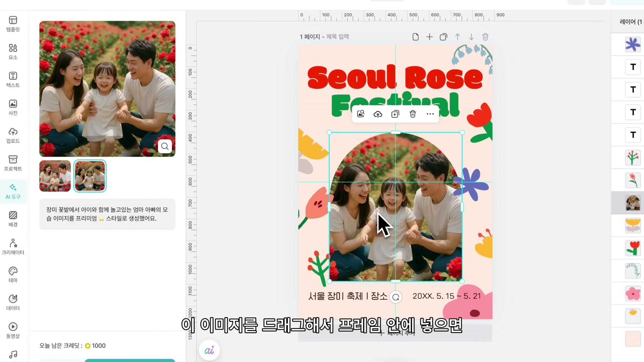Click the 서울 장미 축제 | 장소 text on canvas

pos(348,296)
